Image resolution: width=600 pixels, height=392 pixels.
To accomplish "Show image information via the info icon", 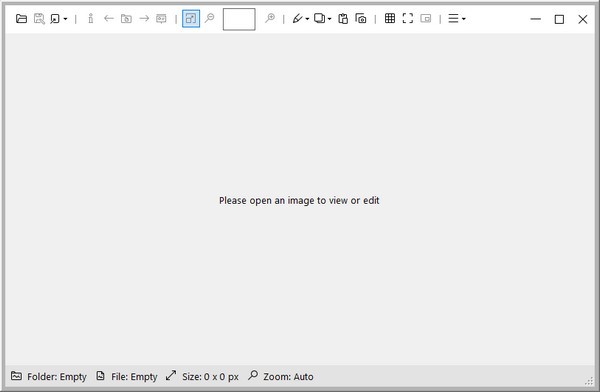I will [x=91, y=18].
